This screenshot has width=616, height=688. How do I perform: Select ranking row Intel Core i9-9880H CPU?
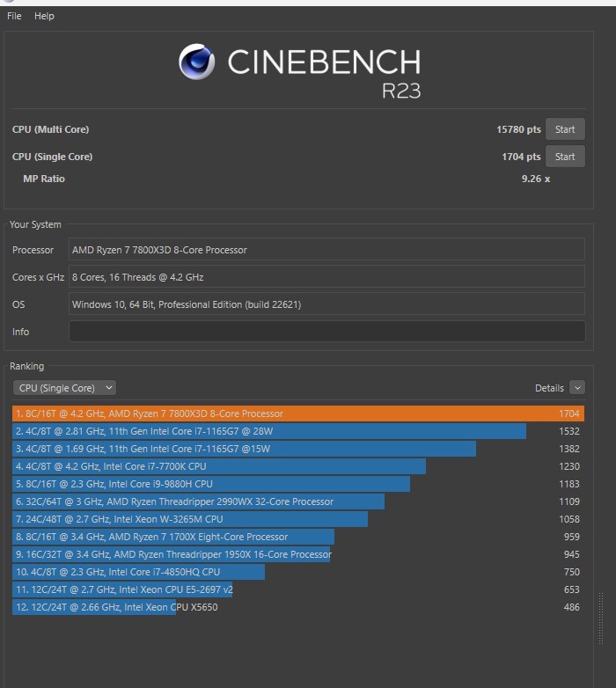click(298, 484)
